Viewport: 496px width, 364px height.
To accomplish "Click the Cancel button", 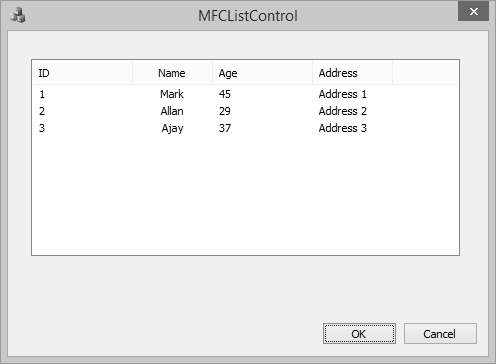I will 440,333.
